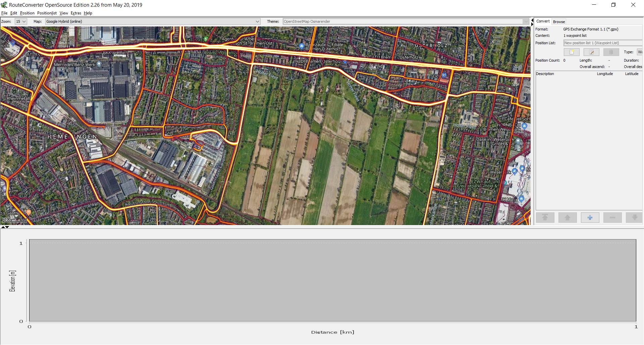Expand the Google Hybrid map selector
644x345 pixels.
coord(257,21)
